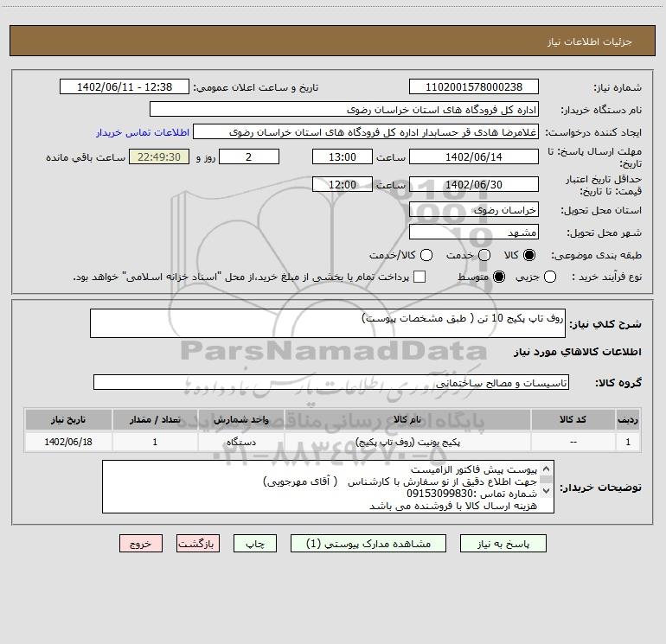Click the 13:00 deadline time field
666x644 pixels.
[343, 156]
